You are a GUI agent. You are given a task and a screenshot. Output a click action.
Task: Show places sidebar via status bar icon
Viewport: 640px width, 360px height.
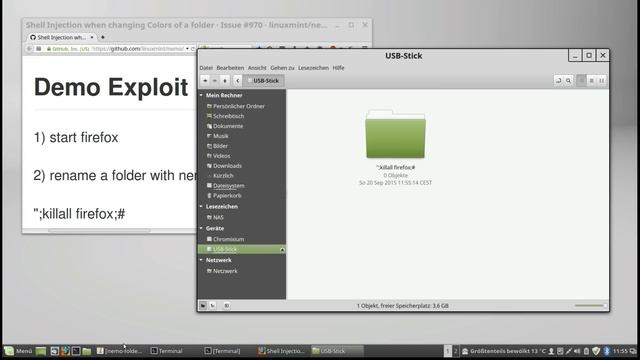(203, 305)
